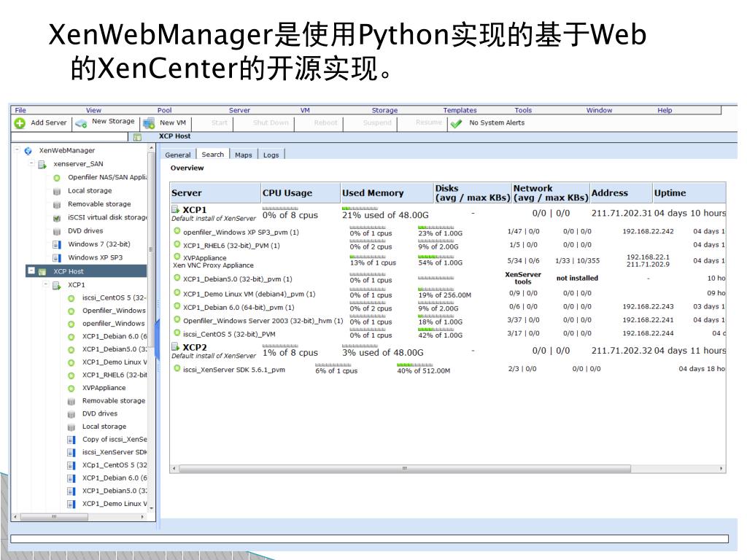Click the iscsi_XenServer SDK template icon in tree
The image size is (747, 560).
(x=71, y=452)
